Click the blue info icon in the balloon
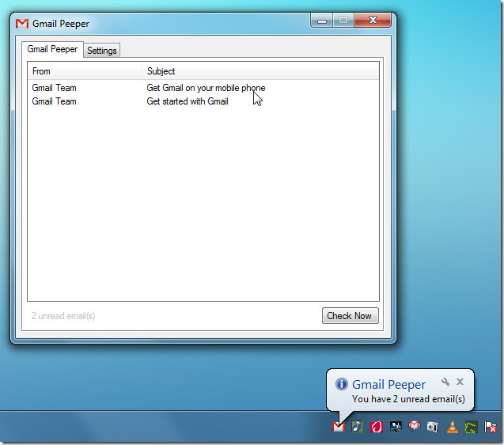This screenshot has width=504, height=445. [342, 384]
